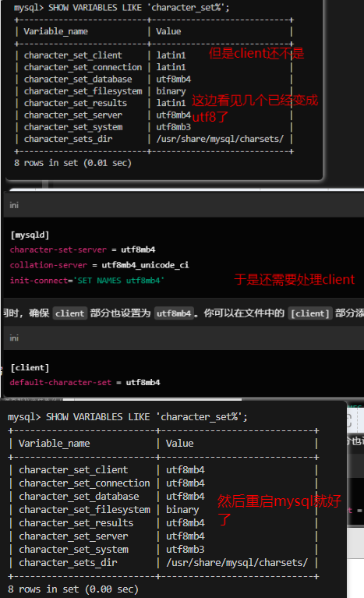Click the 'character-set-server' key in the ini block
Image resolution: width=364 pixels, height=598 pixels.
58,249
